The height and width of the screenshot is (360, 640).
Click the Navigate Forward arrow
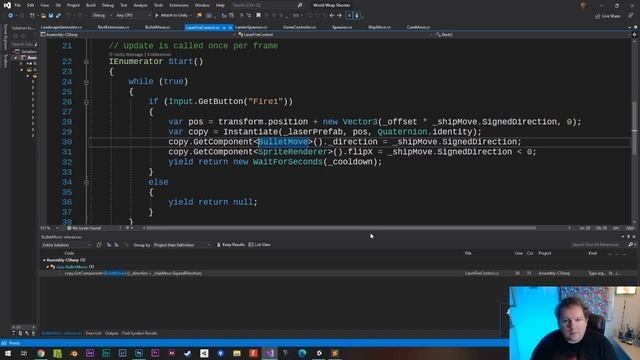tap(339, 16)
